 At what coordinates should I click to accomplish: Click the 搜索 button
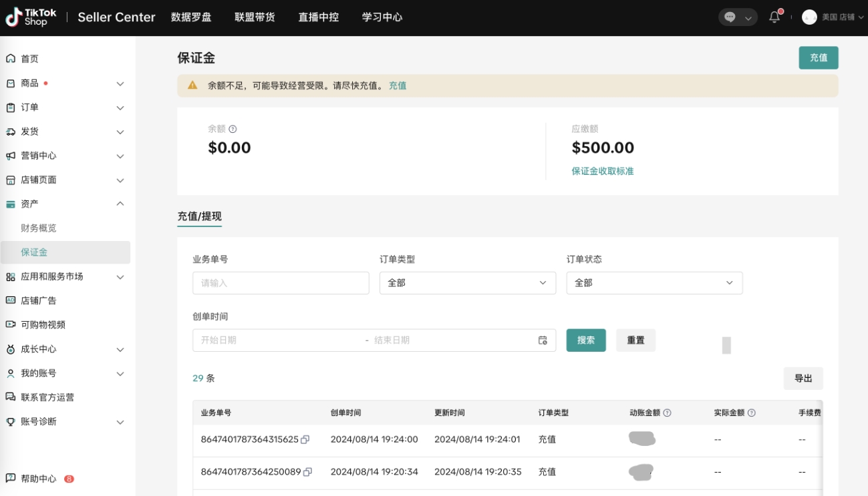(586, 340)
